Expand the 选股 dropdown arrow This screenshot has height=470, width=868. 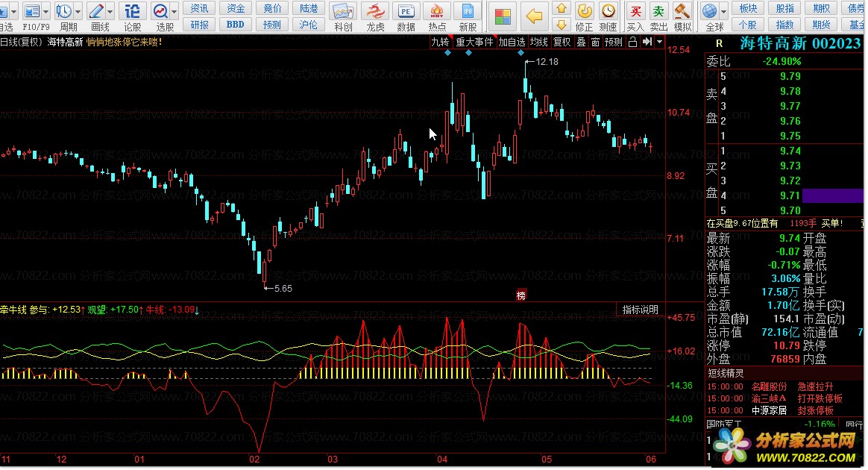[174, 11]
